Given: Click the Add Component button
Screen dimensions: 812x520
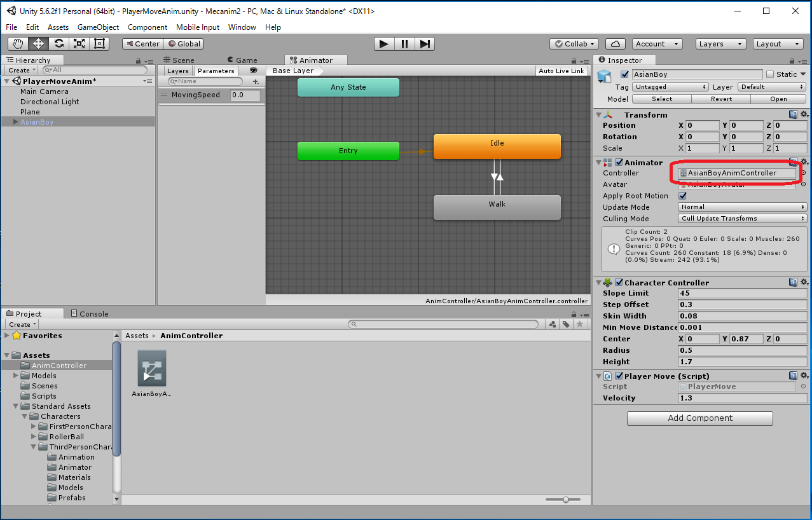Looking at the screenshot, I should click(x=699, y=418).
